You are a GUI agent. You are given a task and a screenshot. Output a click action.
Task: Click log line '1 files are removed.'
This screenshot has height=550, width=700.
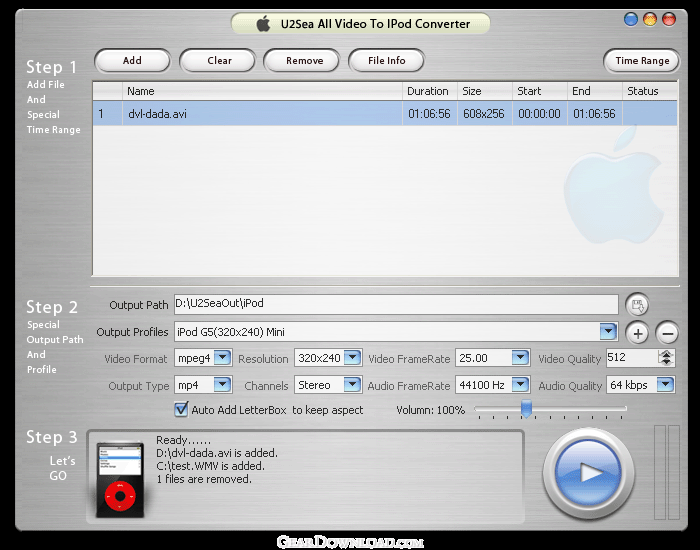click(x=204, y=479)
